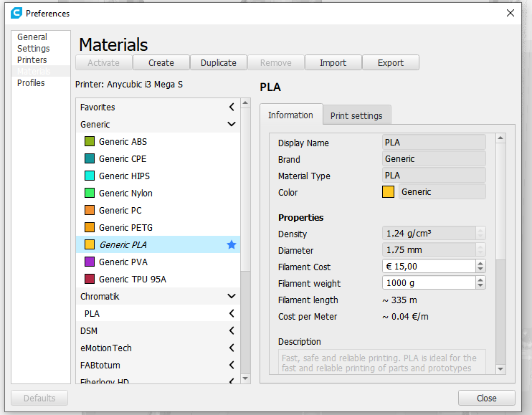Screen dimensions: 532x415
Task: Click the Generic TPU 95A red square
Action: [90, 279]
